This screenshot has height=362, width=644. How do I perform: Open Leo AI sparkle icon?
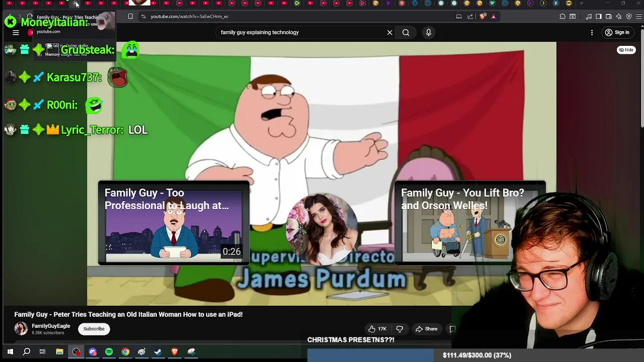coord(619,17)
